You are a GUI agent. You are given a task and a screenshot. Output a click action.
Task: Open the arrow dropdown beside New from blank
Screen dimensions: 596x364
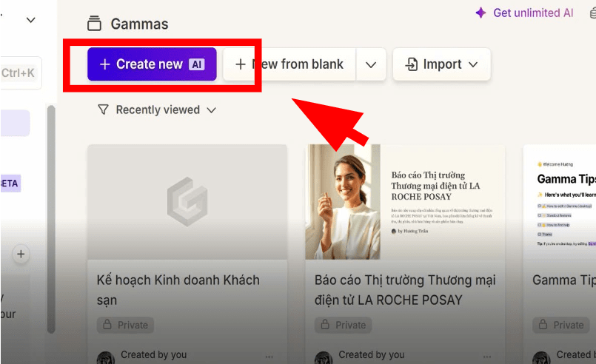point(371,64)
